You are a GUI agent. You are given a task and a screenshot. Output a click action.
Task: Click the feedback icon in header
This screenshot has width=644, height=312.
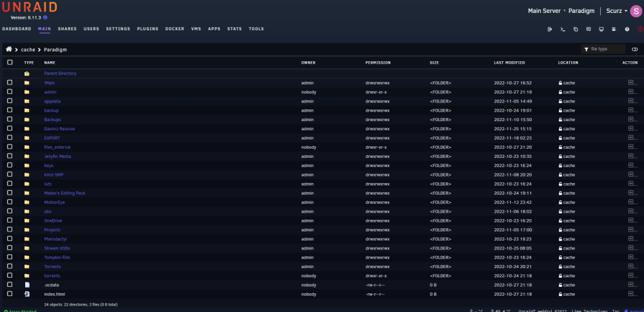pos(589,29)
